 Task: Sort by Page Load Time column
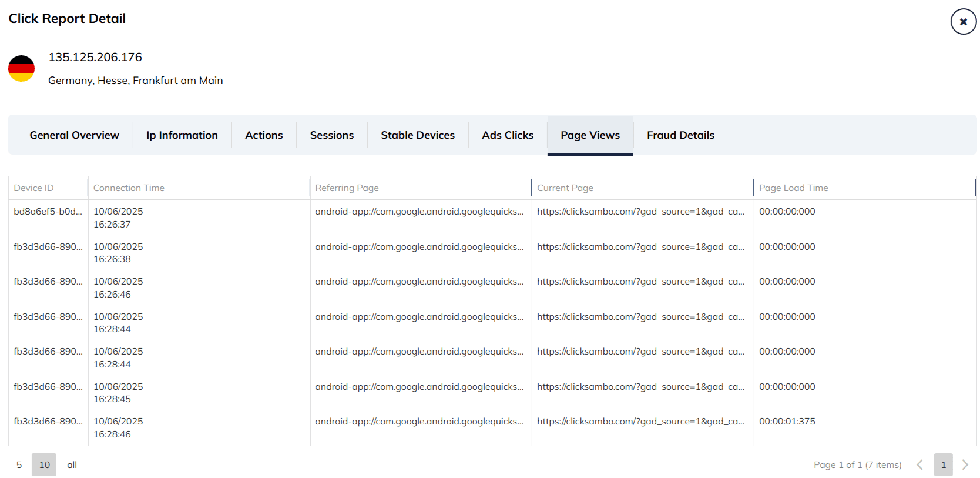tap(793, 188)
